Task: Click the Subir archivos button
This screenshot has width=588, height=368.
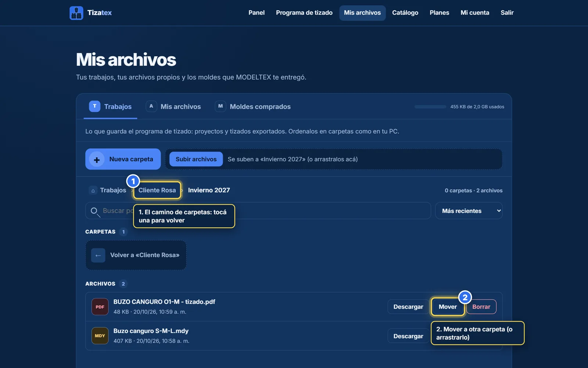Action: [196, 159]
